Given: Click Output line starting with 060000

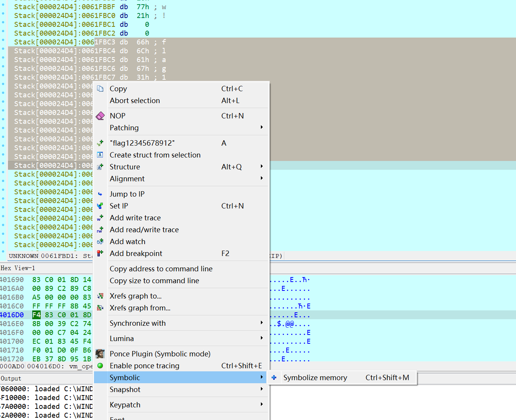Looking at the screenshot, I should (x=46, y=389).
